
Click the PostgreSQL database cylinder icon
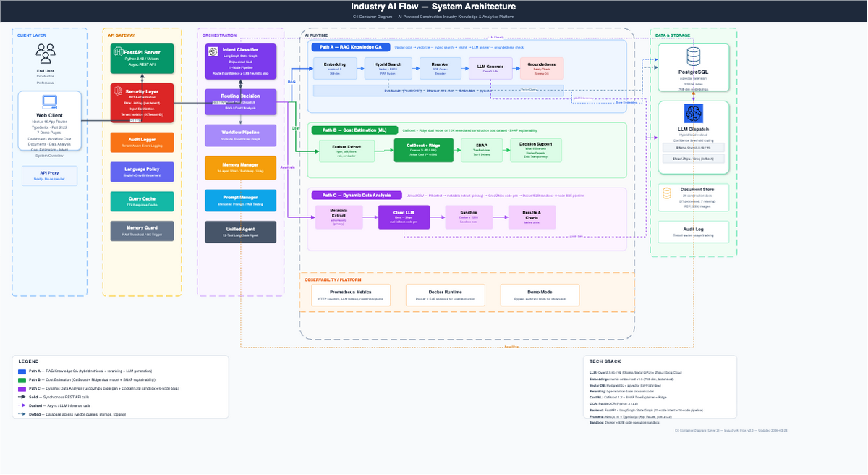pyautogui.click(x=694, y=57)
